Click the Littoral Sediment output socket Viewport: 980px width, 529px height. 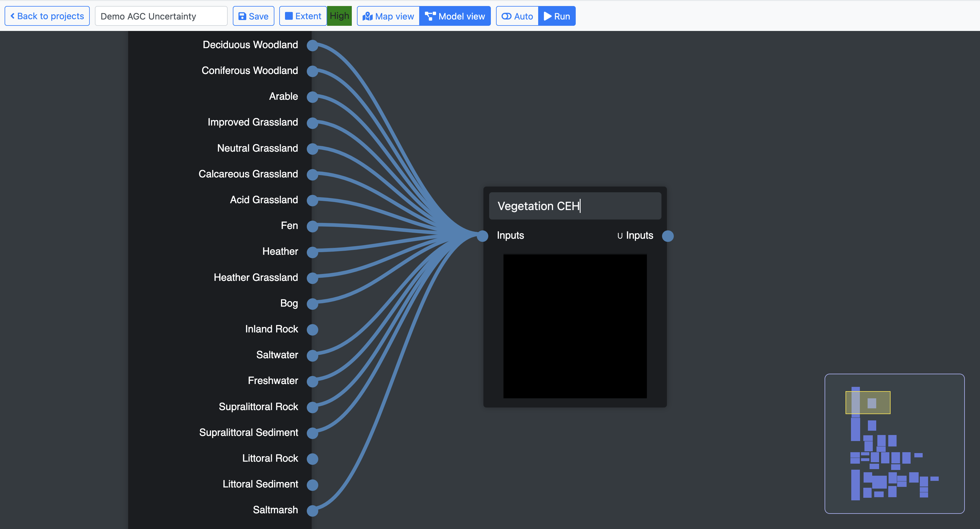tap(312, 485)
